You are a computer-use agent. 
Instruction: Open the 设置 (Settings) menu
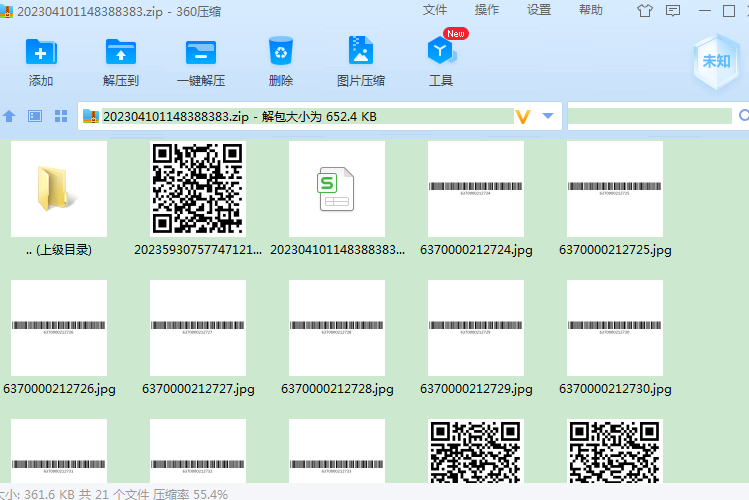click(539, 10)
